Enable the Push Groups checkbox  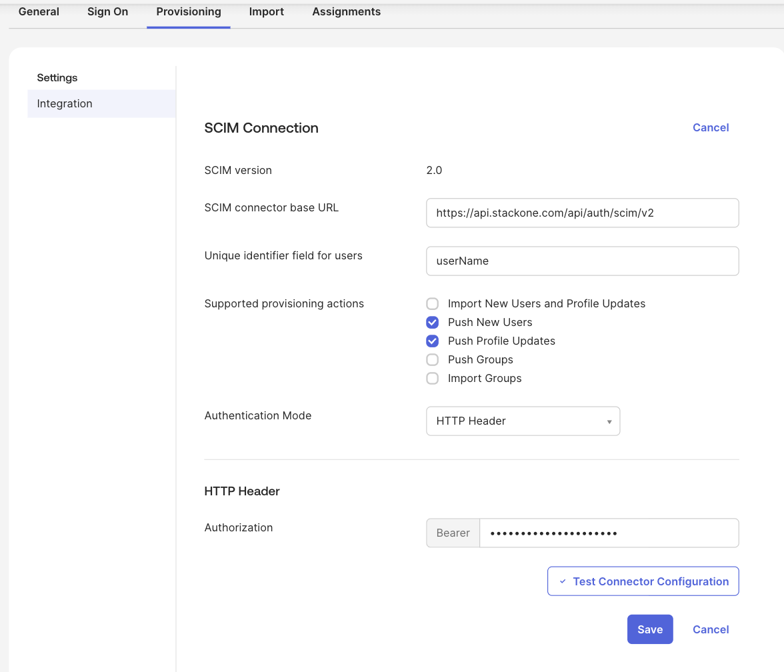click(433, 359)
